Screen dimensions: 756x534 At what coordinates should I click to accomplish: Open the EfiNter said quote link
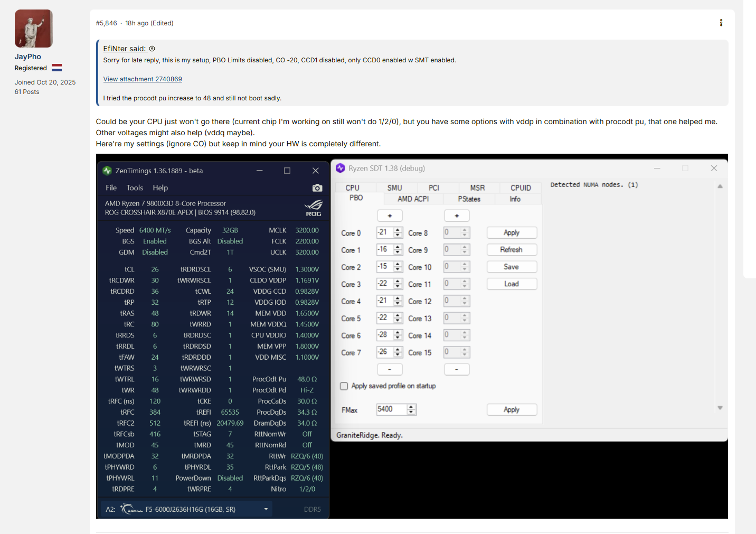[125, 49]
